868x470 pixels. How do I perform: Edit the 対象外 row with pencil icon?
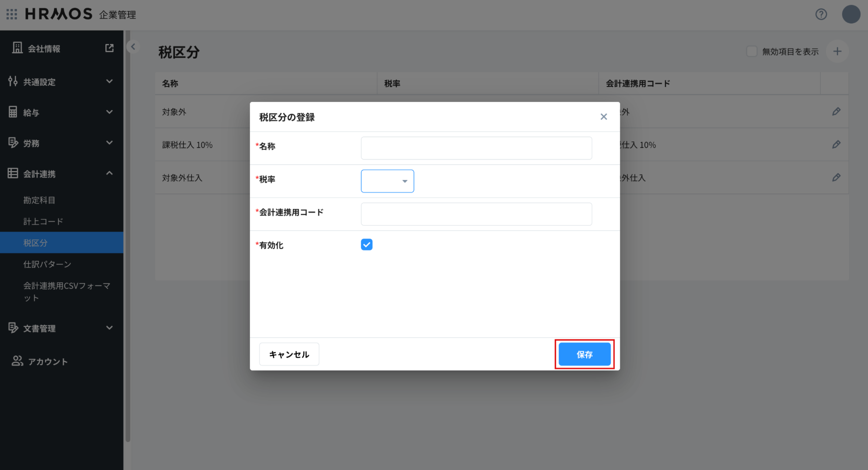(x=836, y=111)
